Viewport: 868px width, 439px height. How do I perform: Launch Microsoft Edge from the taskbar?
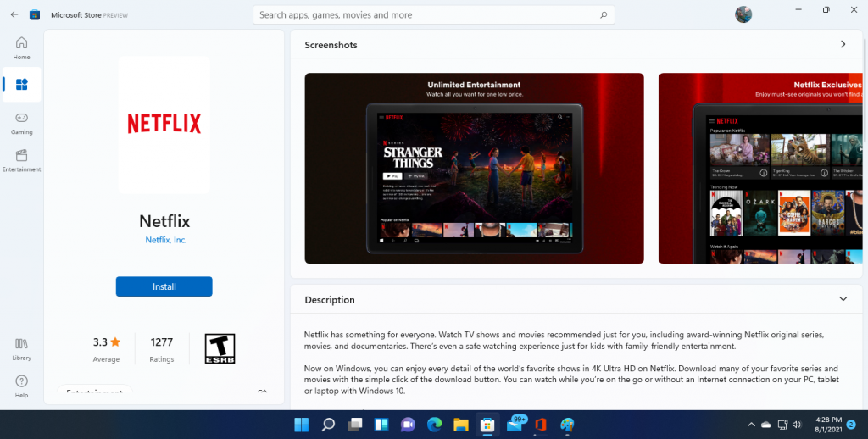pyautogui.click(x=435, y=425)
